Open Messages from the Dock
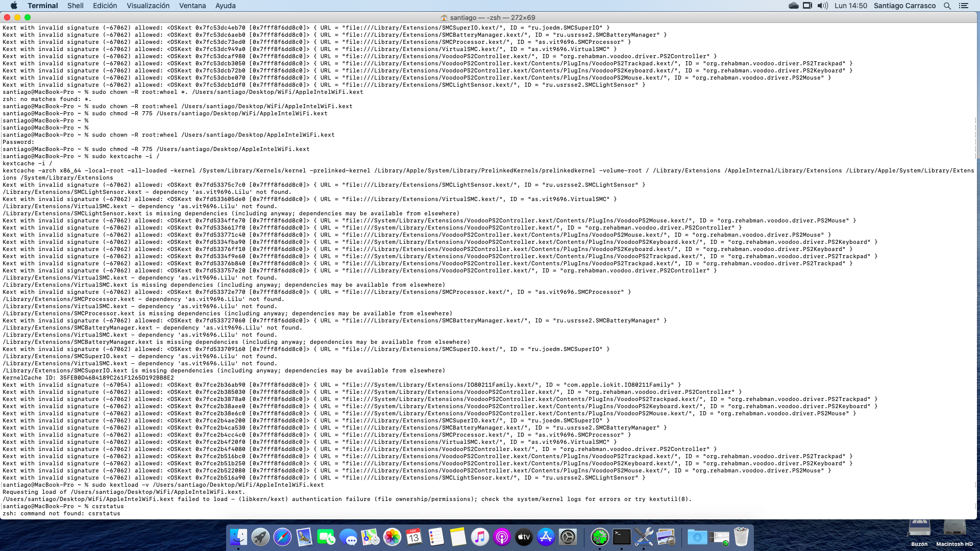Image resolution: width=980 pixels, height=551 pixels. pos(348,537)
